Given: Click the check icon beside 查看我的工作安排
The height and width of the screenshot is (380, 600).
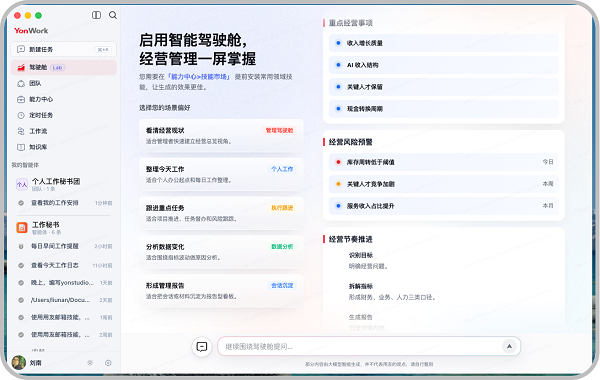Looking at the screenshot, I should point(21,203).
